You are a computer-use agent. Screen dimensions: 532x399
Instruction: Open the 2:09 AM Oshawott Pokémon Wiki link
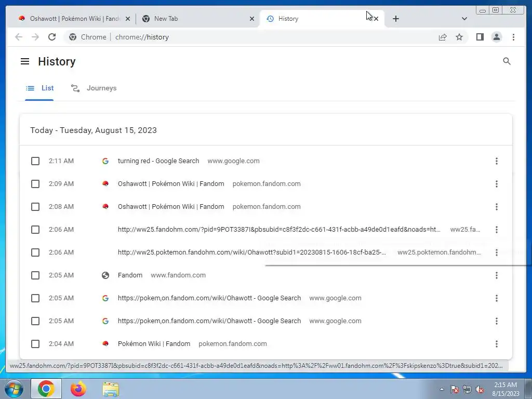pos(171,184)
